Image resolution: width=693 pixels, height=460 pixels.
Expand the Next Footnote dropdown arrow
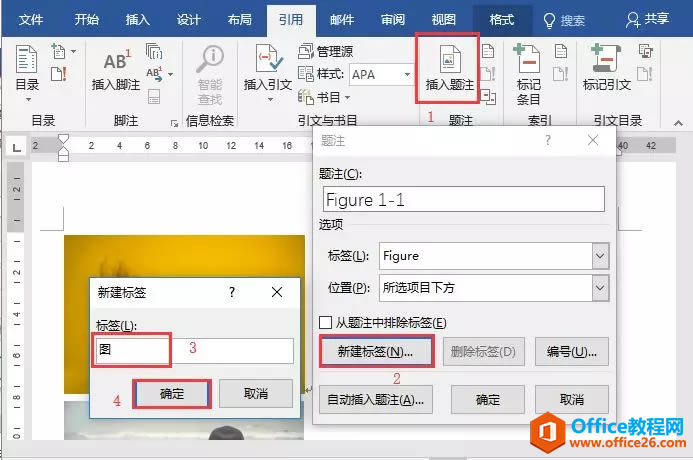(170, 74)
